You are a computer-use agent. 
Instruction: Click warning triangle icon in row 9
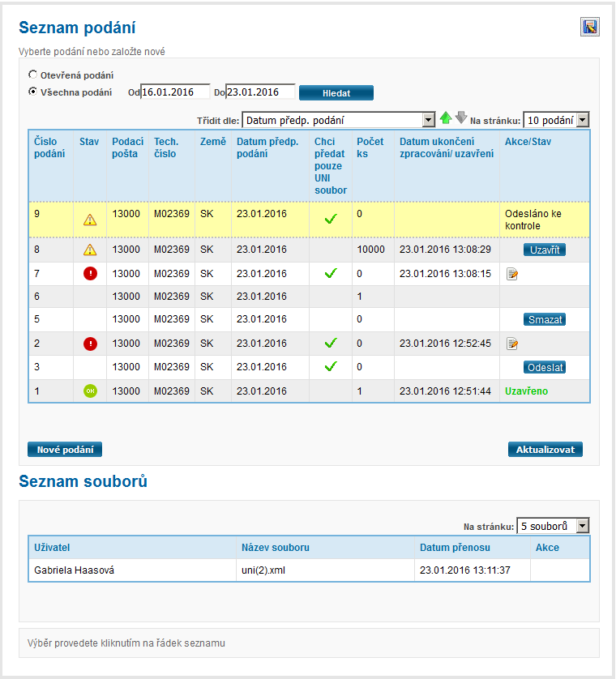click(x=90, y=219)
